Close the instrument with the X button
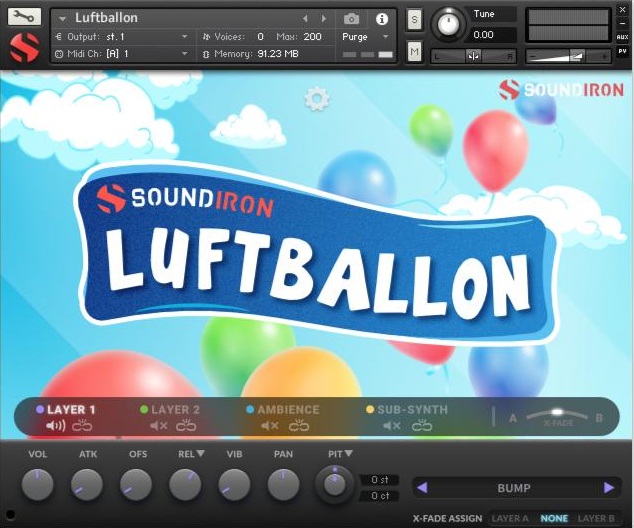Screen dimensions: 634x528 pyautogui.click(x=623, y=10)
